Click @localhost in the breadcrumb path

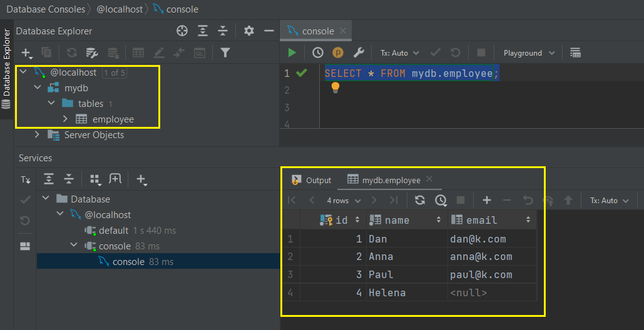tap(120, 9)
